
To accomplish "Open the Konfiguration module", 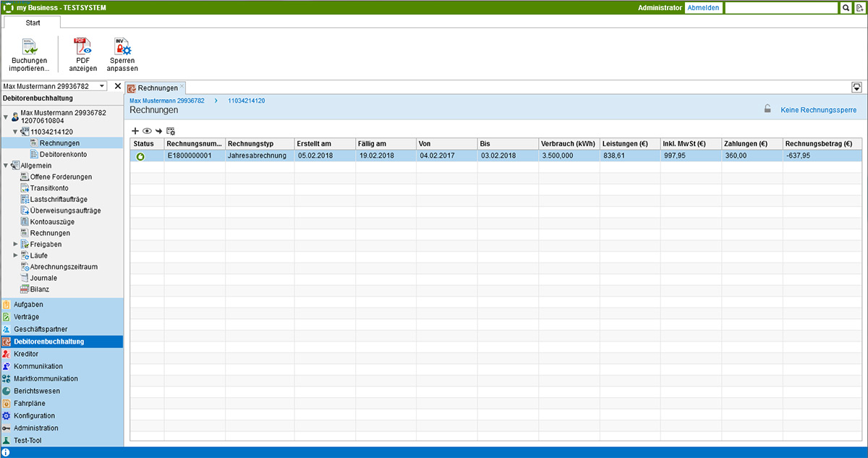I will point(61,415).
